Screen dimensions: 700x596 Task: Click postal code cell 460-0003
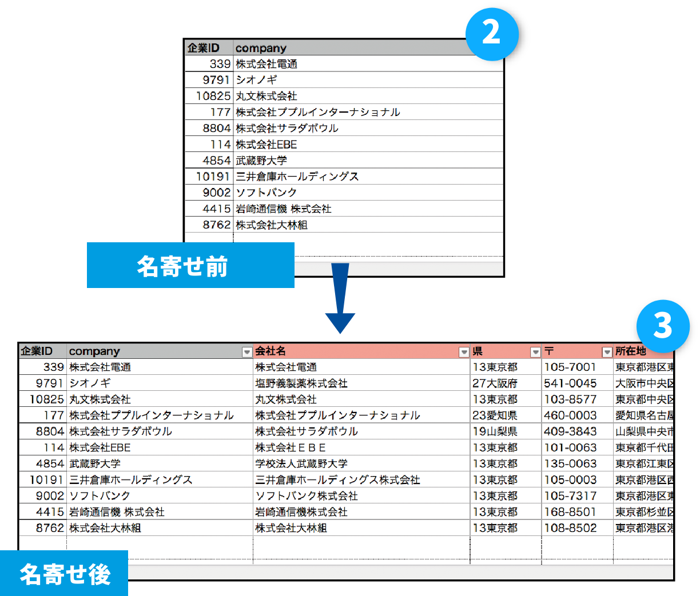(x=577, y=415)
